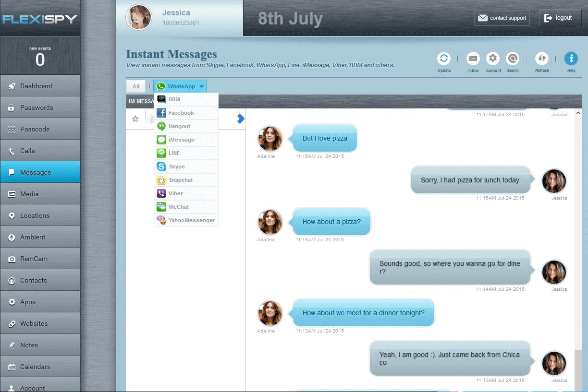The height and width of the screenshot is (392, 588).
Task: Open the Inbox envelope icon
Action: click(473, 59)
